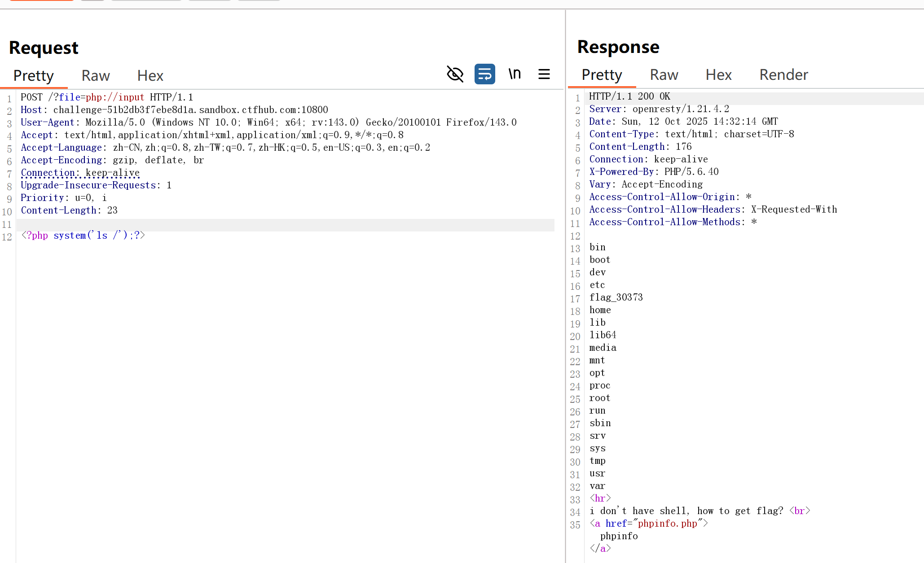Switch to Request Raw tab

96,76
